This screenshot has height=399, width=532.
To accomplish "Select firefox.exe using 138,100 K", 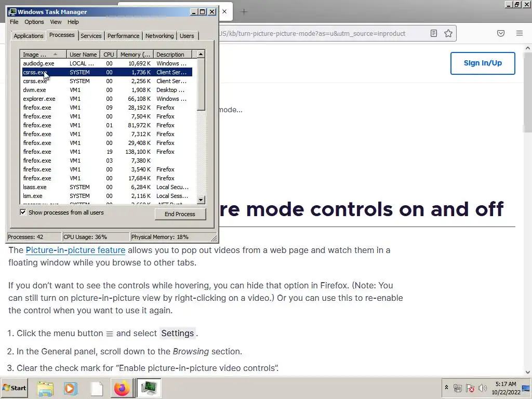I will 107,152.
